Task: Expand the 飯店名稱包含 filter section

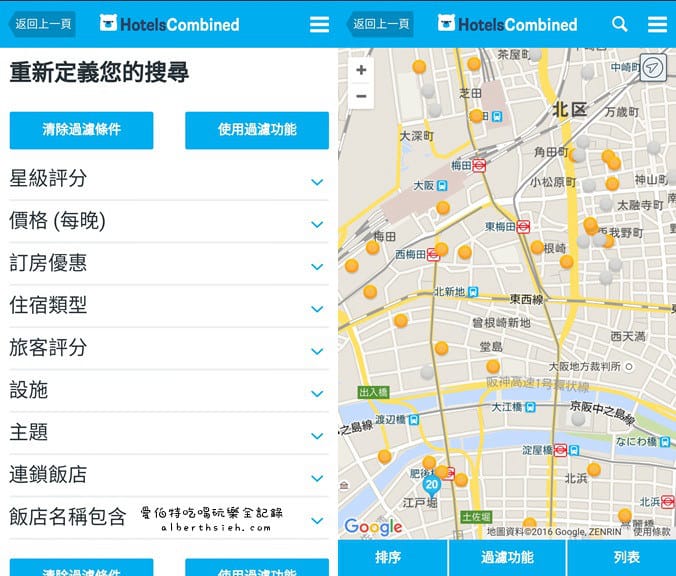Action: (169, 517)
